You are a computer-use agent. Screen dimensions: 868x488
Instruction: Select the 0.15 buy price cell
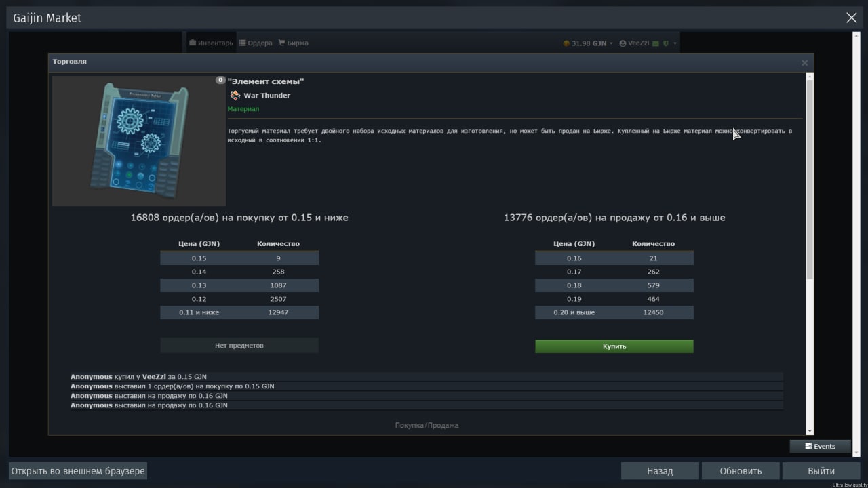199,258
